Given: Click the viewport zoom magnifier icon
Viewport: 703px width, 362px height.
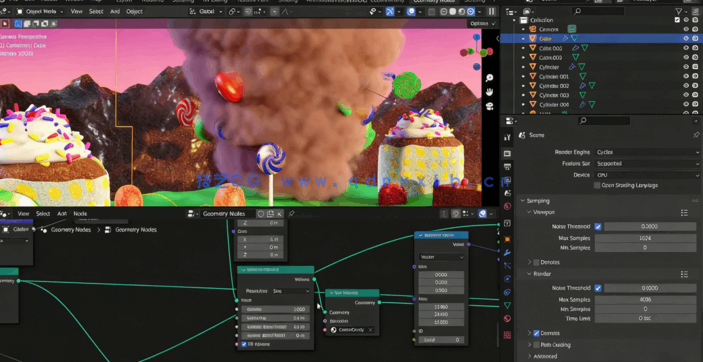Looking at the screenshot, I should coord(489,78).
